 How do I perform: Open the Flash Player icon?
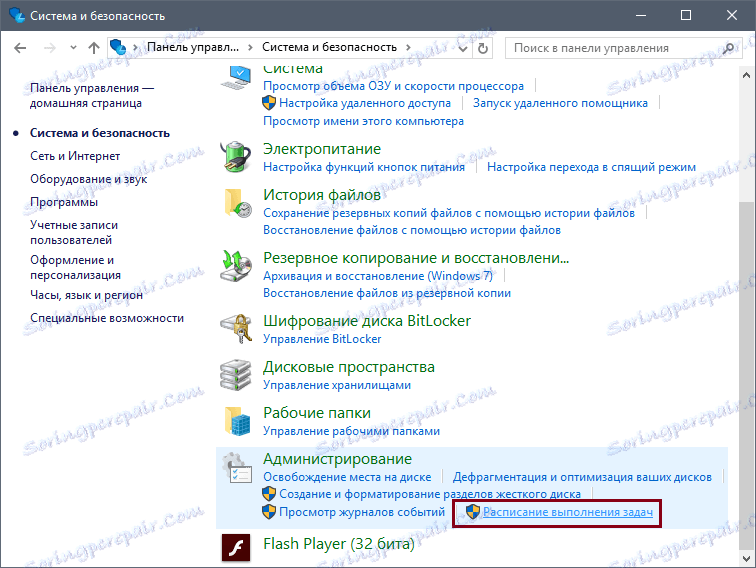click(x=236, y=548)
